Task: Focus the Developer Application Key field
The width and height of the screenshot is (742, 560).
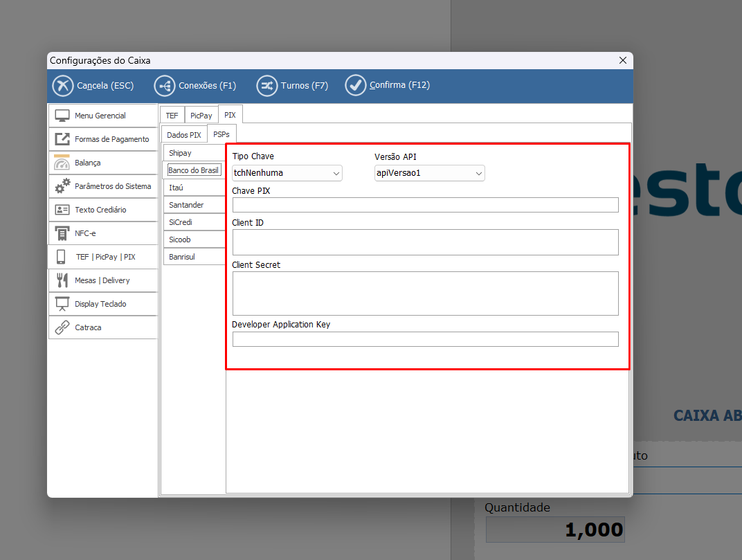Action: [x=425, y=339]
